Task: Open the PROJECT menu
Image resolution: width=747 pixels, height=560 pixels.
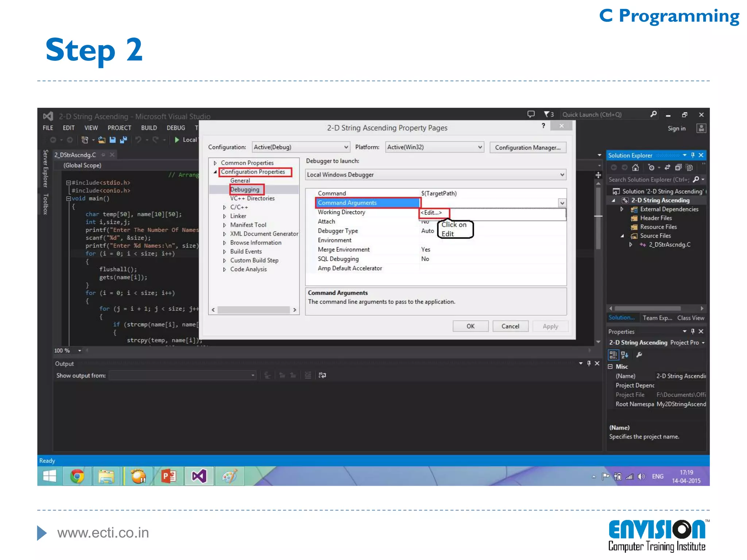Action: [119, 128]
